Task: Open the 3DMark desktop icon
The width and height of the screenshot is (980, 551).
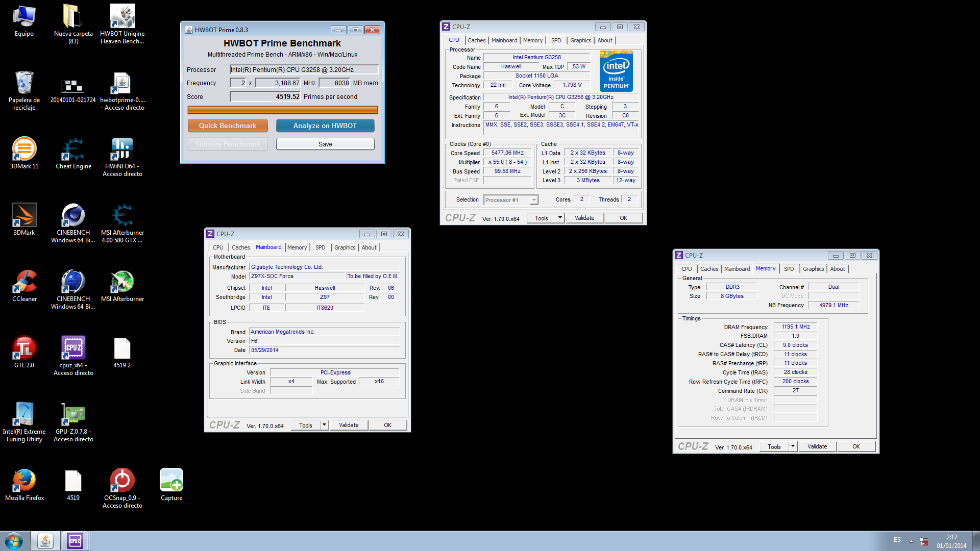Action: click(x=24, y=219)
